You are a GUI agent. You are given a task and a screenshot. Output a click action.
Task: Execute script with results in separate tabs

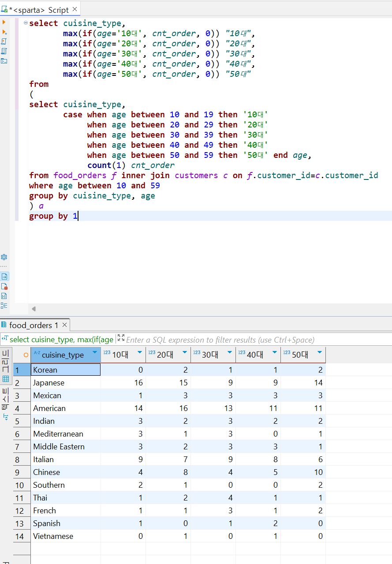(4, 51)
